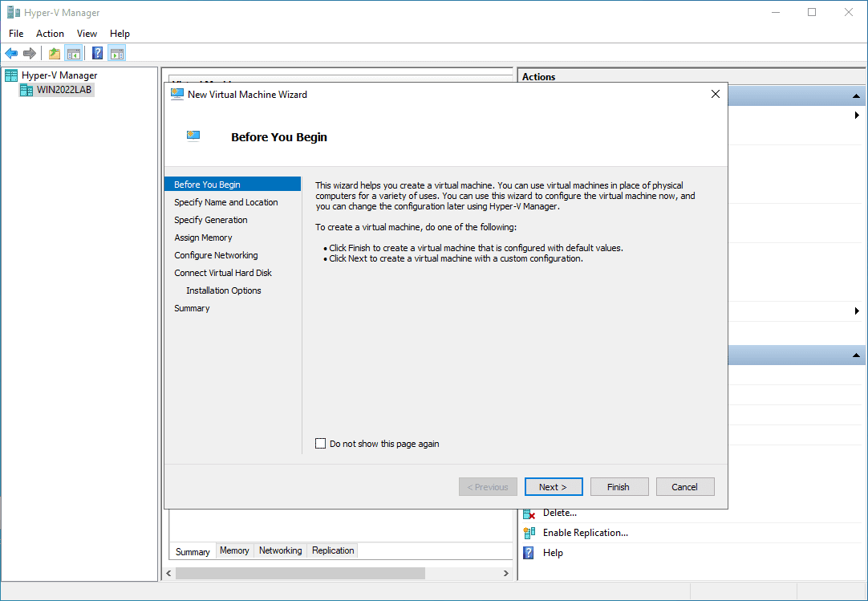Select Configure Networking wizard step
The width and height of the screenshot is (868, 601).
216,255
